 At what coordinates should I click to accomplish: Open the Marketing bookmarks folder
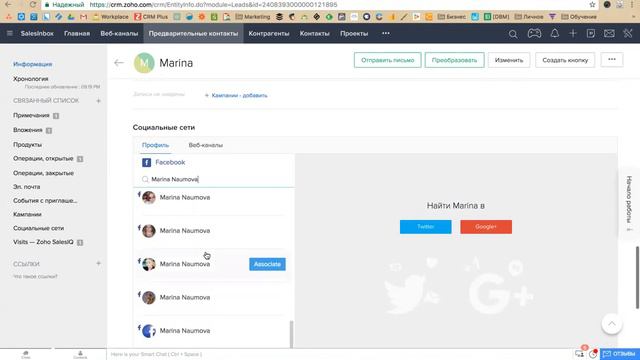[253, 17]
